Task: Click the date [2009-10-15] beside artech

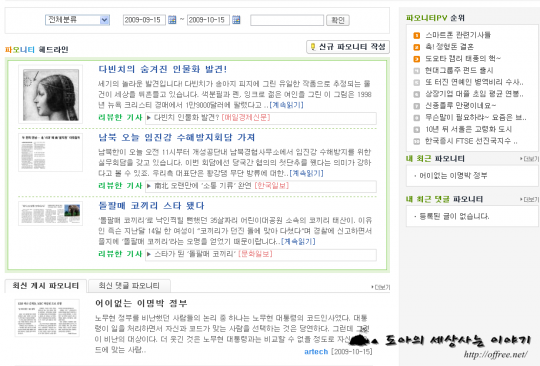Action: tap(352, 352)
